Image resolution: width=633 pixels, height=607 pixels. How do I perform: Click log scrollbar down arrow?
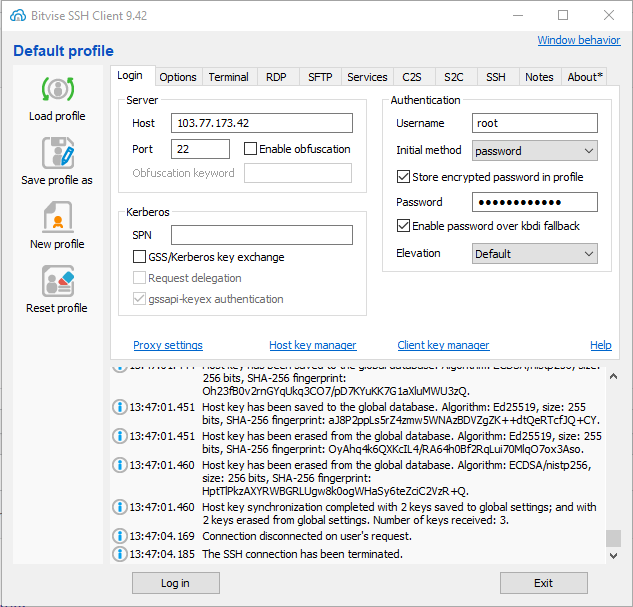(613, 556)
